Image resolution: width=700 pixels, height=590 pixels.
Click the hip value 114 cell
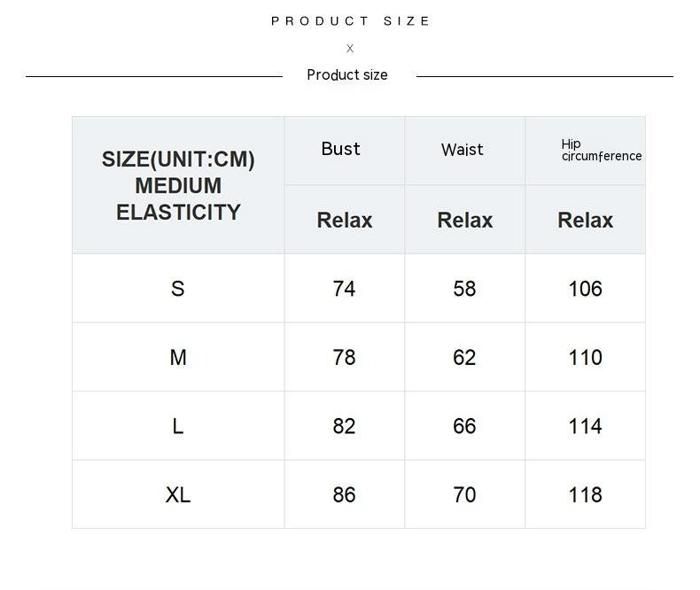pyautogui.click(x=585, y=426)
